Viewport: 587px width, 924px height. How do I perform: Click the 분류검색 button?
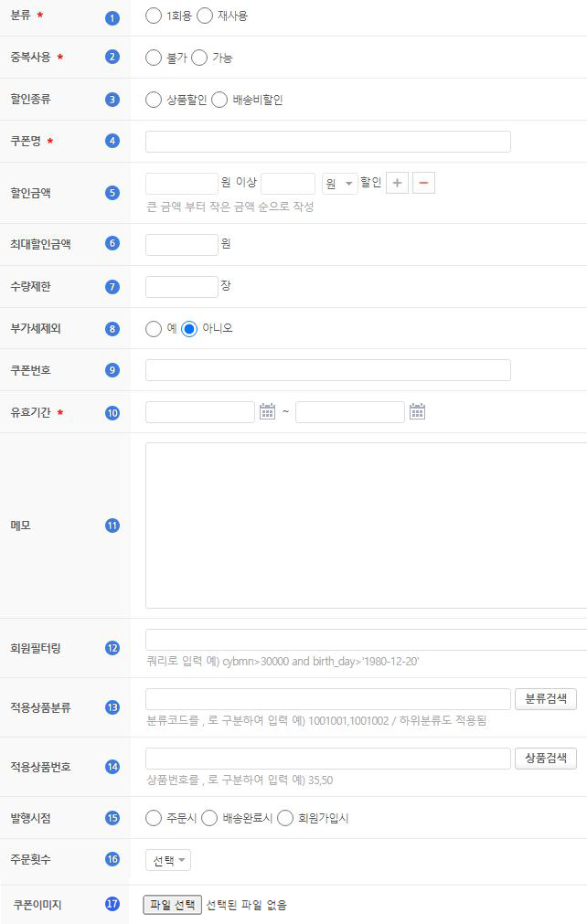(x=545, y=699)
